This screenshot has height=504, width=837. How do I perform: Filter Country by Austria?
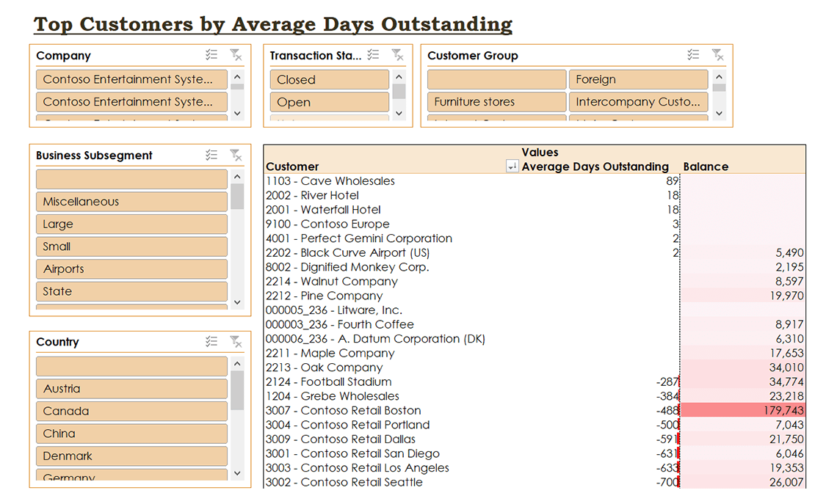[132, 389]
